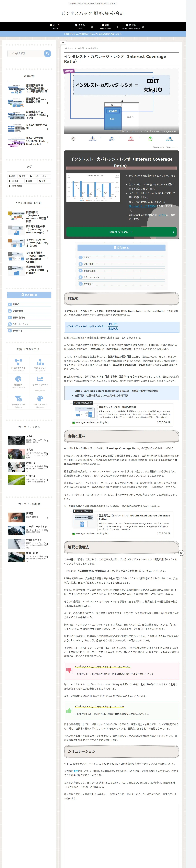Open new article 原価計算基準 三〇
This screenshot has height=868, width=196.
point(29,89)
